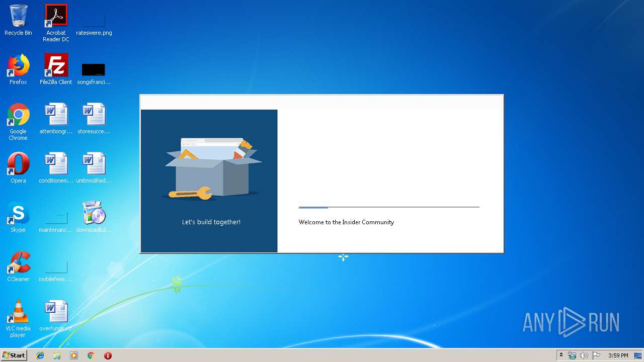Select the downloadEd... installer icon
This screenshot has width=644, height=362.
click(x=94, y=217)
